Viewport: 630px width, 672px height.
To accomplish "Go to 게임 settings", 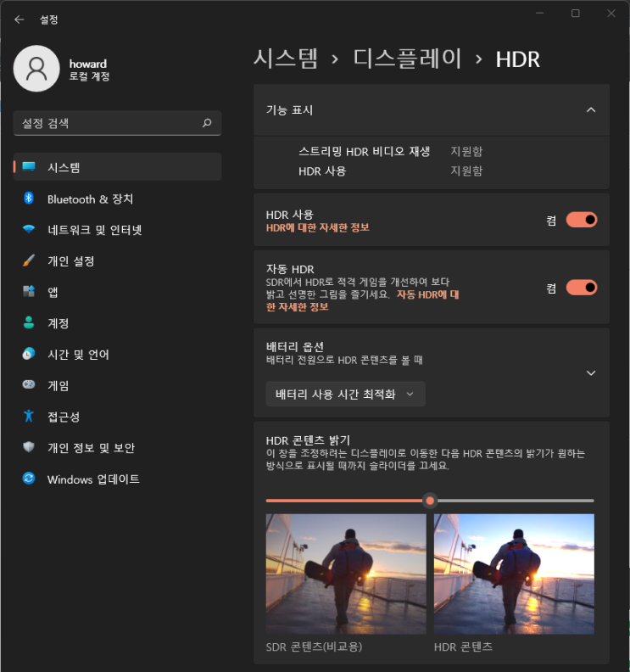I will [x=117, y=385].
